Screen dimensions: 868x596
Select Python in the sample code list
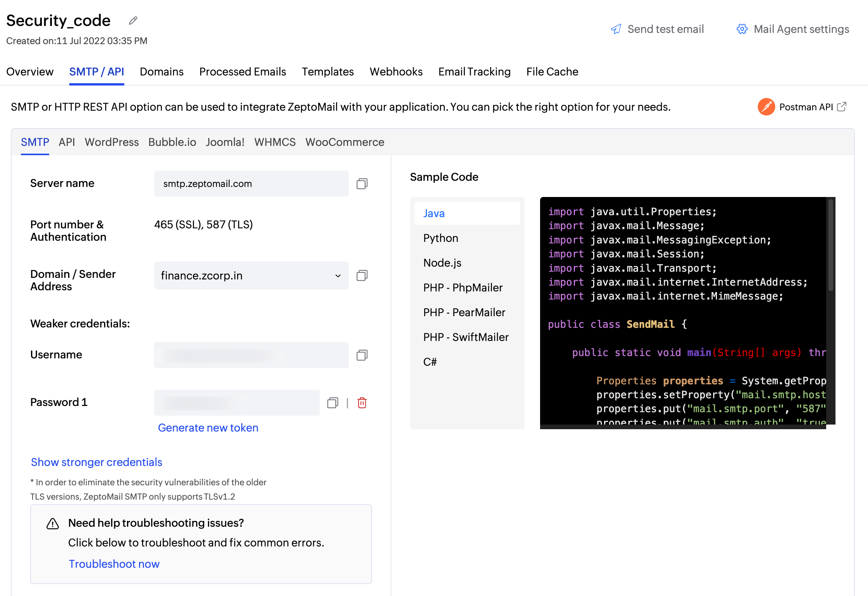click(441, 238)
